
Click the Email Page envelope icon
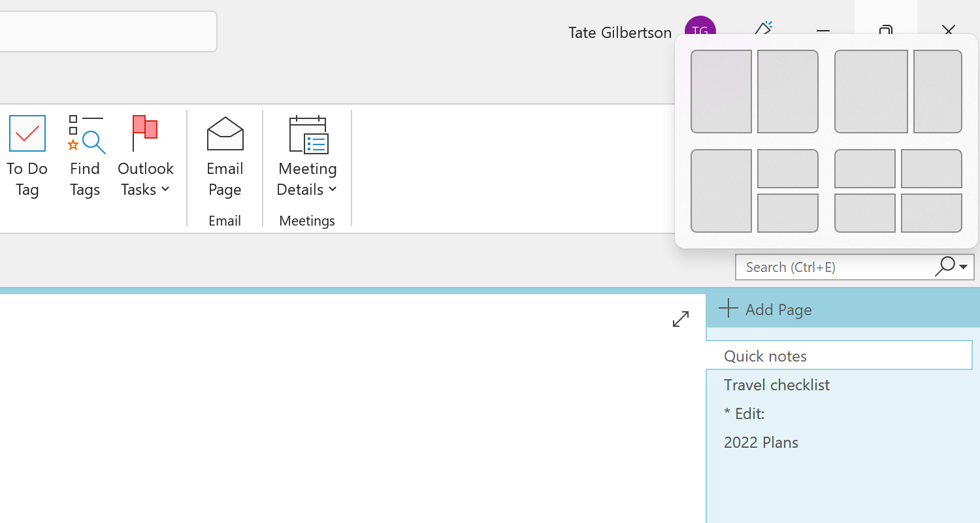coord(224,133)
